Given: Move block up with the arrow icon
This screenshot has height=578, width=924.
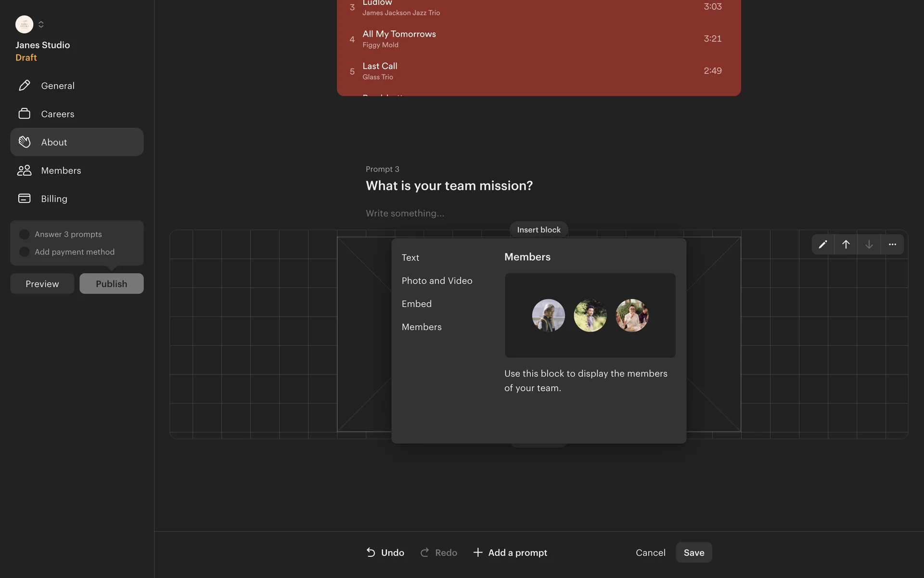Looking at the screenshot, I should pyautogui.click(x=846, y=244).
